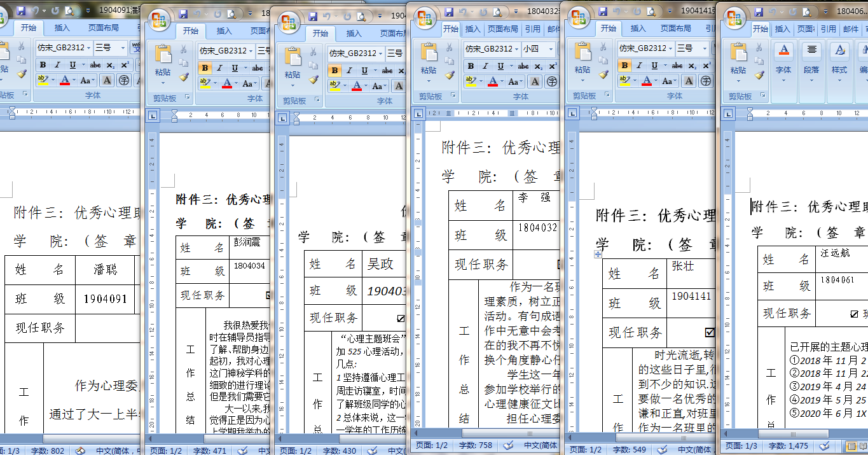Toggle 现任职务 checkbox in 吴政 document
868x455 pixels.
pos(401,318)
